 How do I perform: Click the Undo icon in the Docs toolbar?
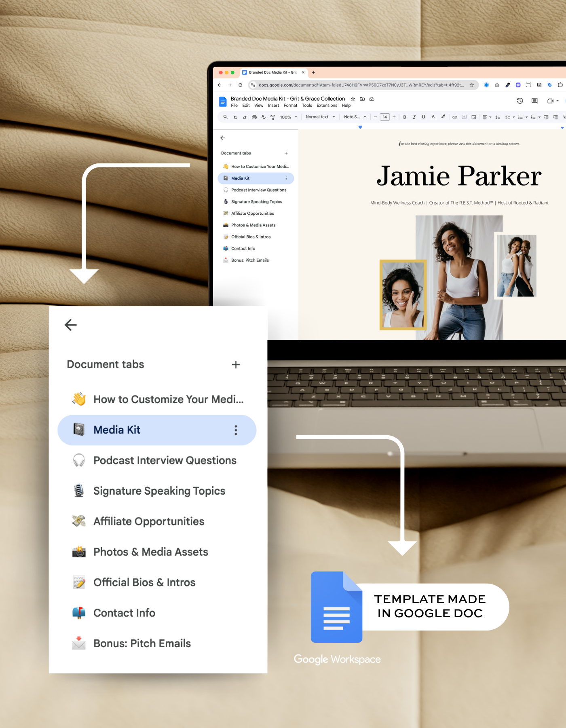(x=235, y=117)
